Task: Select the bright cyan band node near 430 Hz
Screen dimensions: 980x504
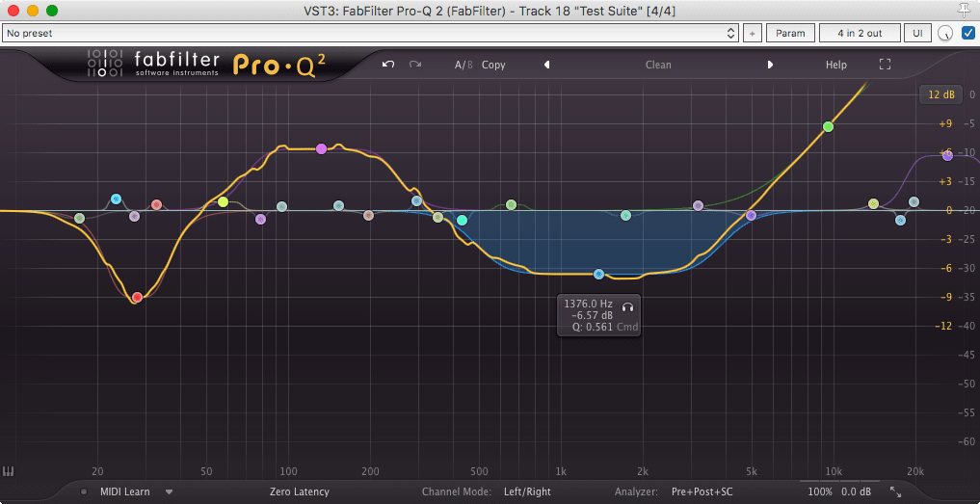Action: (x=462, y=220)
